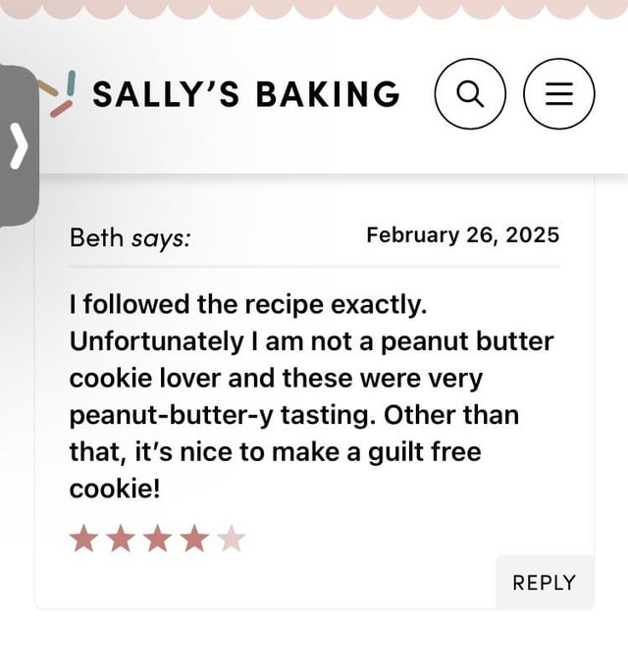Viewport: 628px width, 672px height.
Task: Click the faded fifth rating star
Action: pos(232,539)
